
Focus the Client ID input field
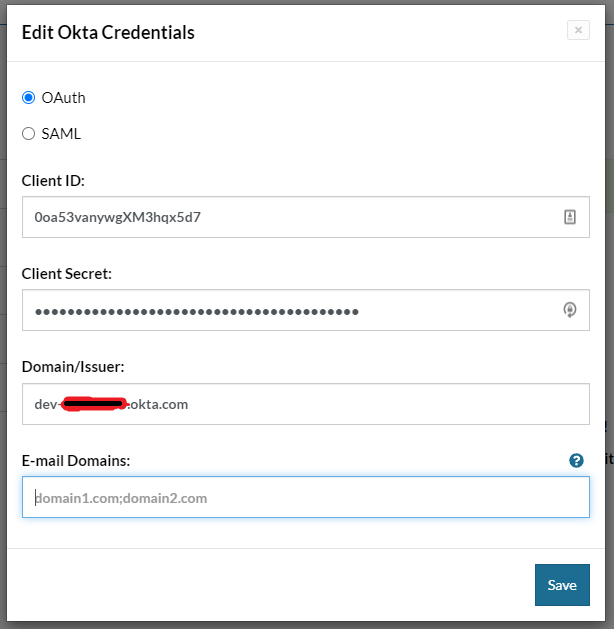pyautogui.click(x=290, y=217)
